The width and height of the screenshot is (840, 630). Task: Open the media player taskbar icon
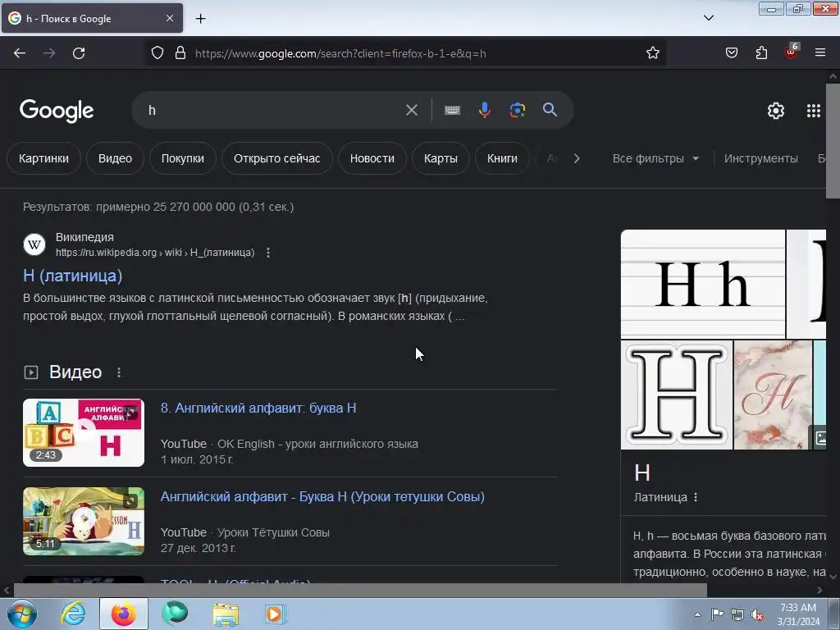click(275, 614)
